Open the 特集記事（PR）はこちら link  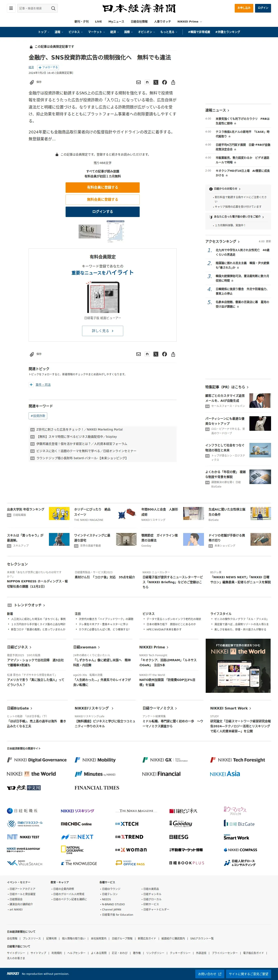point(227,387)
